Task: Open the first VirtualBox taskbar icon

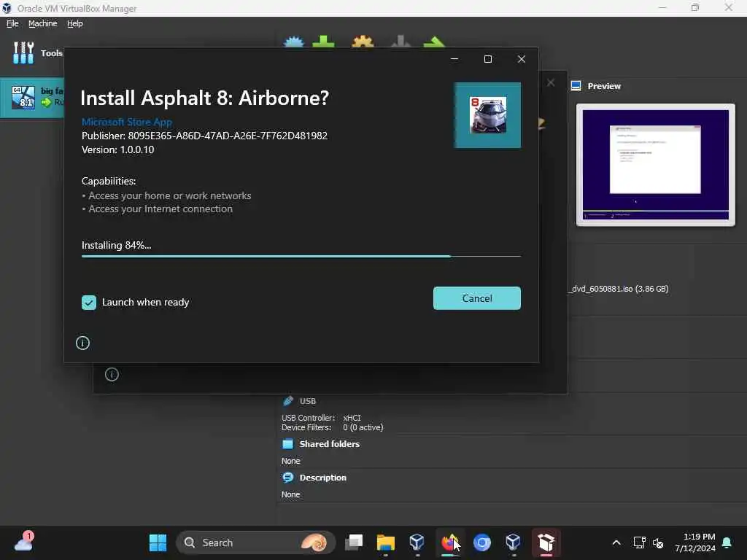Action: pos(417,542)
